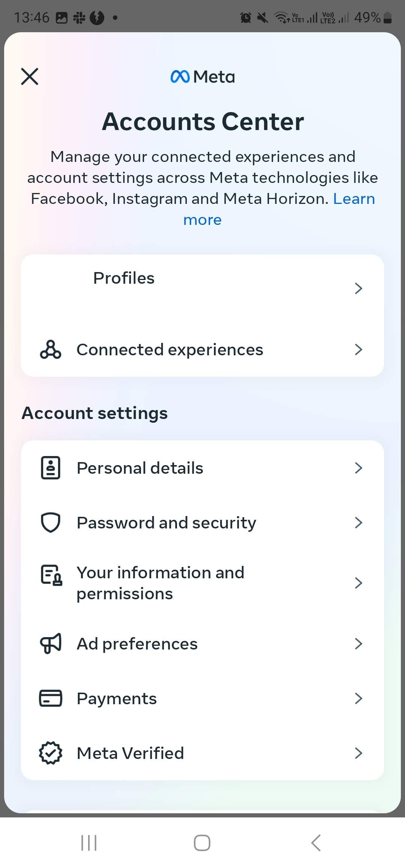405x868 pixels.
Task: Expand Personal details via right chevron
Action: coord(358,468)
